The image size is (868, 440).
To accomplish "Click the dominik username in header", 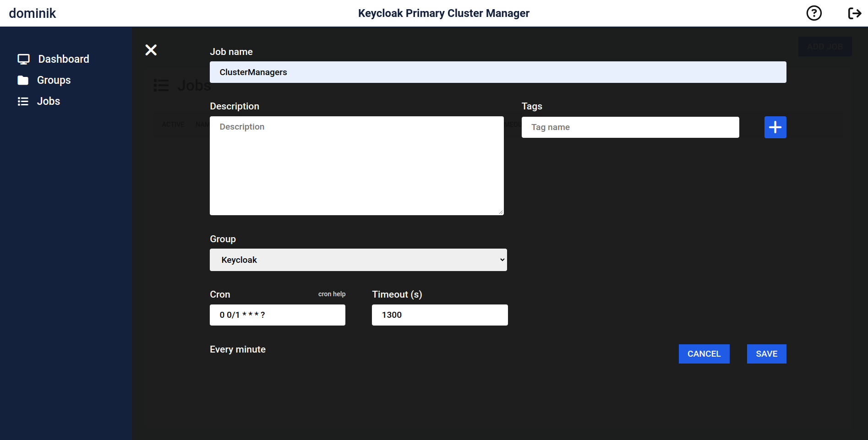I will (x=33, y=13).
